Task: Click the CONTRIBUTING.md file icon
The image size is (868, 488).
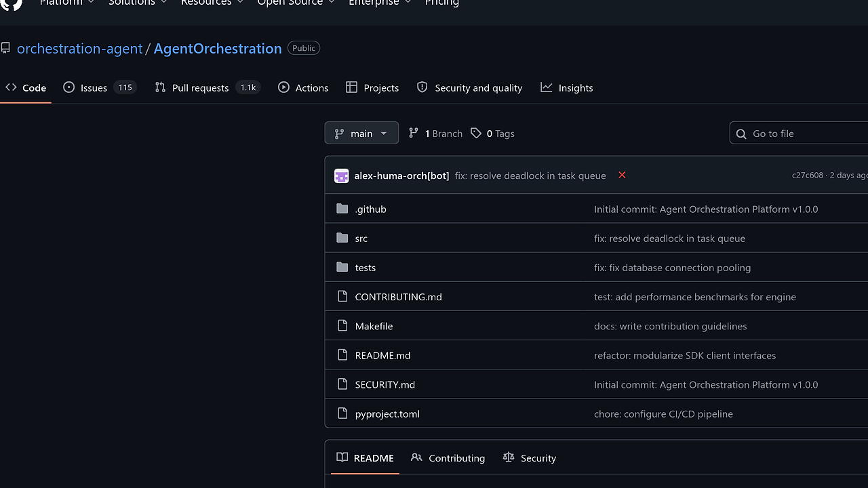Action: 342,296
